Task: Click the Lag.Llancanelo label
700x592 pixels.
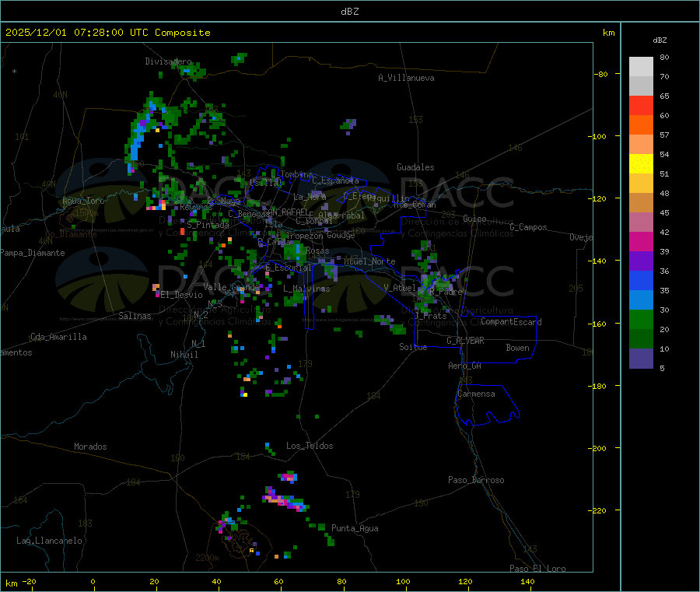Action: pyautogui.click(x=50, y=541)
